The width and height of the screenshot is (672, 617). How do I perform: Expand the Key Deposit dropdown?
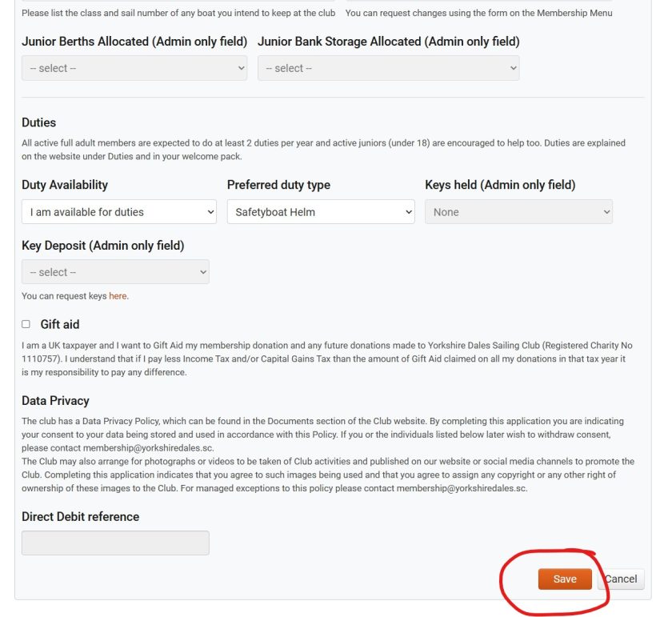coord(115,272)
